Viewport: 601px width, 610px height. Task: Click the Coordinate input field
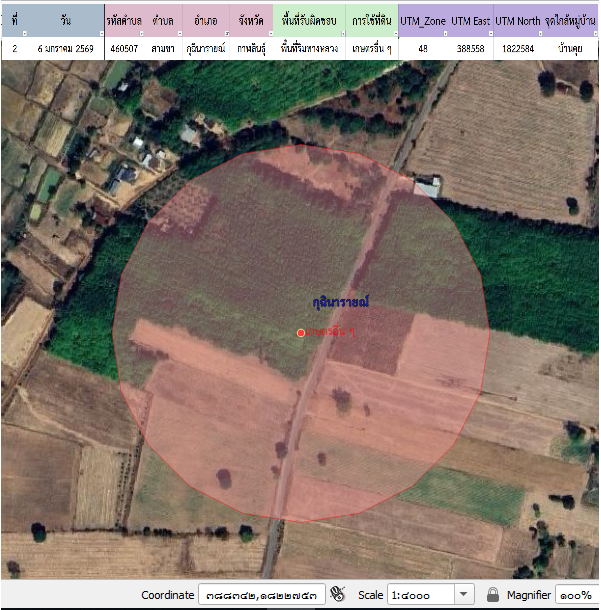coord(261,595)
